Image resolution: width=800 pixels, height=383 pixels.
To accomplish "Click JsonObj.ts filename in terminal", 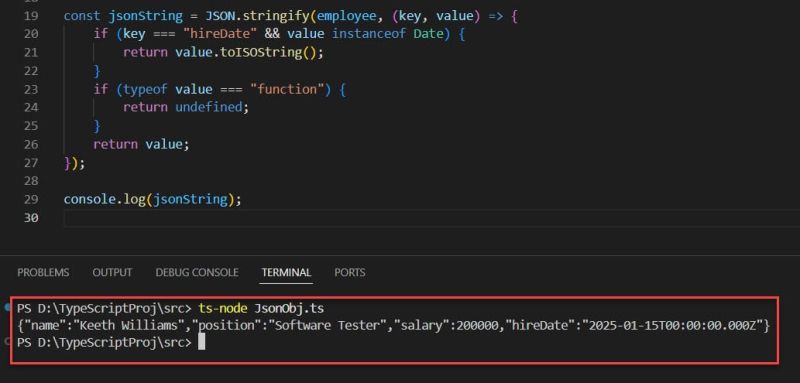I will [289, 309].
